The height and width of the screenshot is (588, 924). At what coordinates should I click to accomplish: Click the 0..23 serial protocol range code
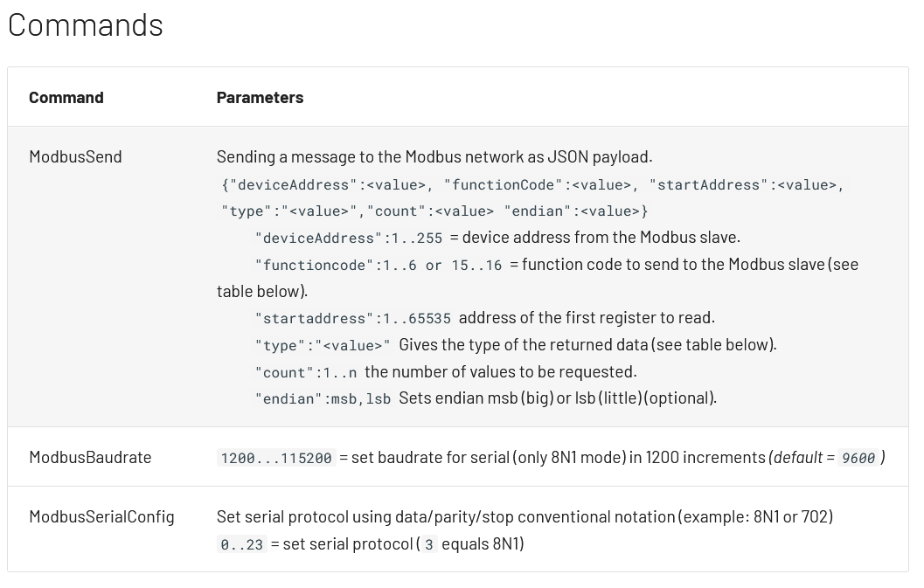tap(241, 544)
